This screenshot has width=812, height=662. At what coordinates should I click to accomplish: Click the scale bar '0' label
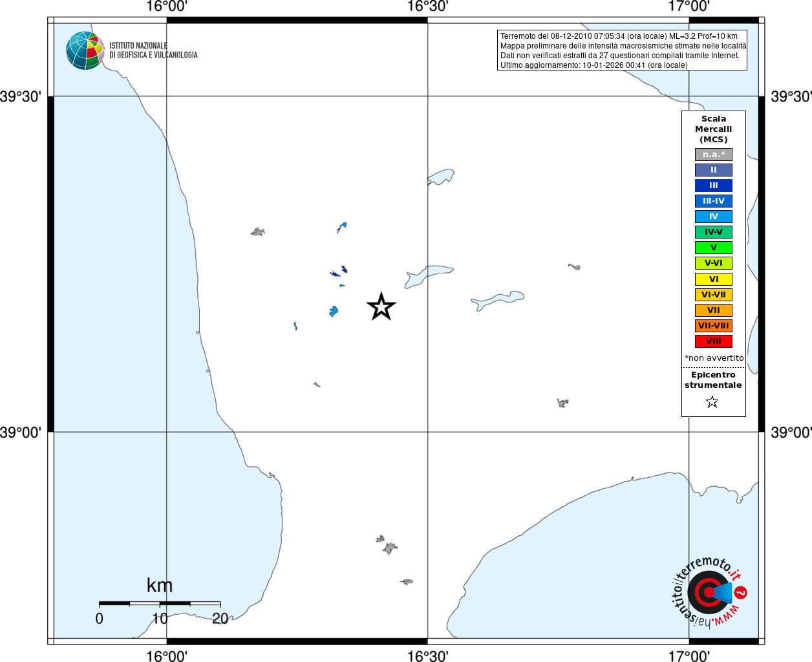[x=99, y=619]
